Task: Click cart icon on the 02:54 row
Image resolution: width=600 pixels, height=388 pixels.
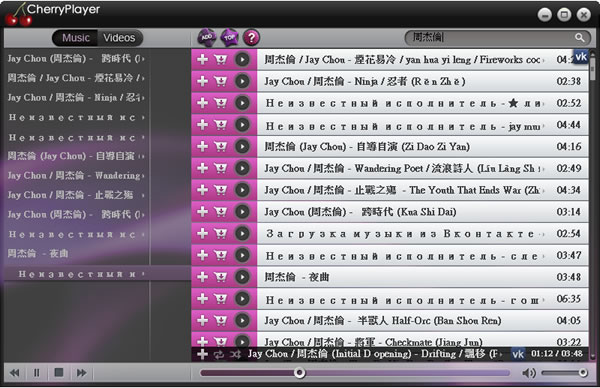Action: point(220,234)
